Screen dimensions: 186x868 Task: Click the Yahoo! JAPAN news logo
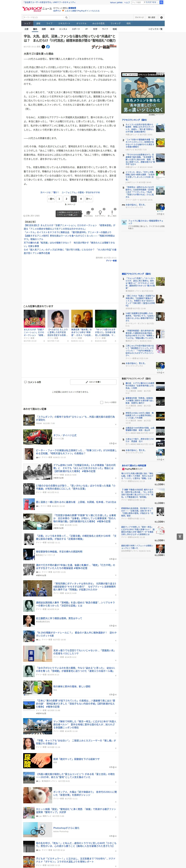pyautogui.click(x=37, y=9)
